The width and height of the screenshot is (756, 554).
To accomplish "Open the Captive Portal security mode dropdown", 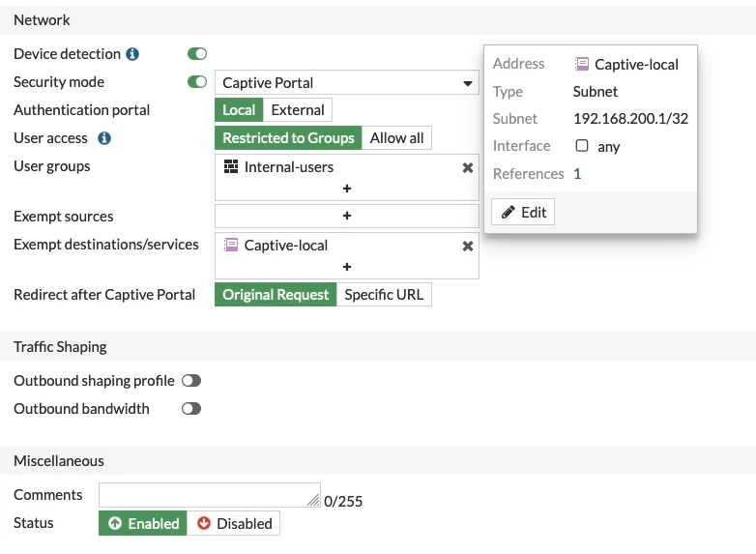I will [x=347, y=82].
